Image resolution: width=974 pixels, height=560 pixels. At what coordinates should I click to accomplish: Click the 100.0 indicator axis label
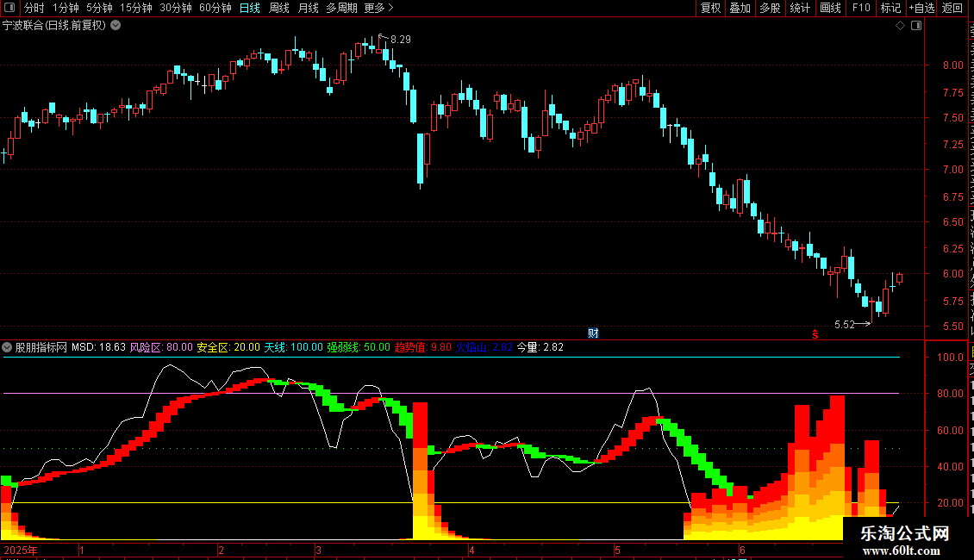point(950,358)
